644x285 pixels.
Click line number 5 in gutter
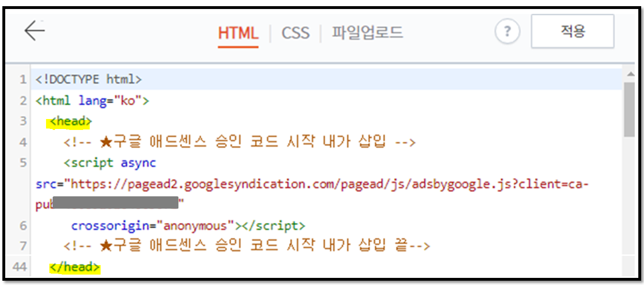pos(23,163)
